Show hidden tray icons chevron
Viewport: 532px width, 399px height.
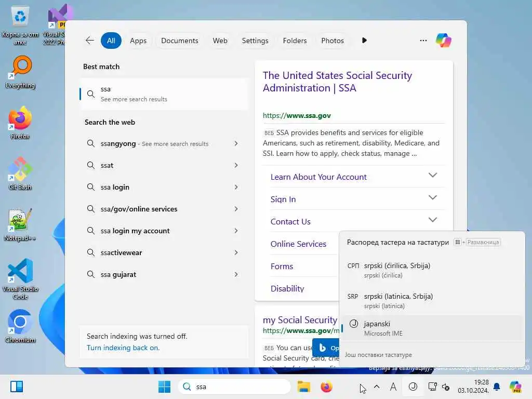[x=377, y=387]
